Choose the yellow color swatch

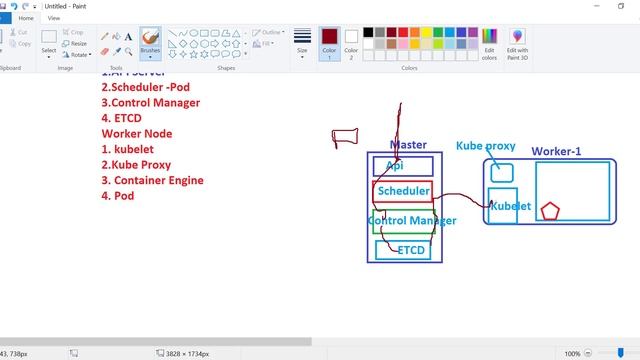click(x=426, y=32)
